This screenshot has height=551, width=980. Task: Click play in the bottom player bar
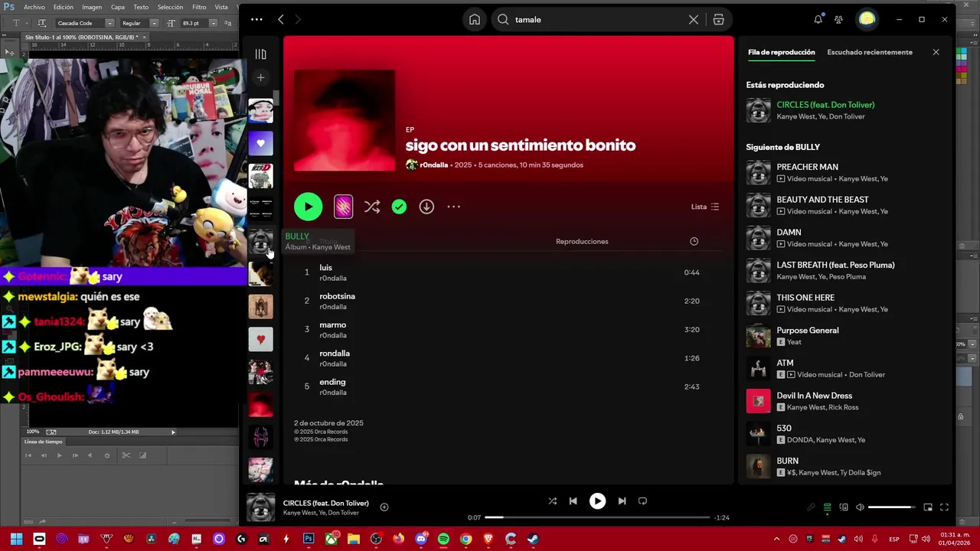pos(597,501)
